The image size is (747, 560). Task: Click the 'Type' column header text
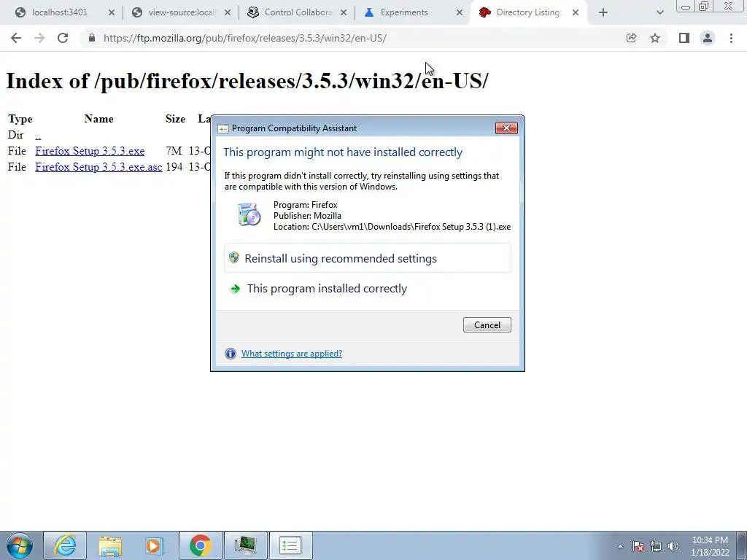coord(20,119)
